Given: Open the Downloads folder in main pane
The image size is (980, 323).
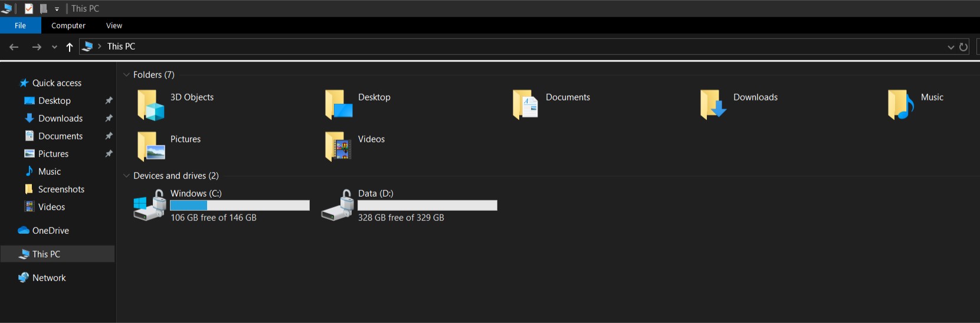Looking at the screenshot, I should pyautogui.click(x=713, y=105).
